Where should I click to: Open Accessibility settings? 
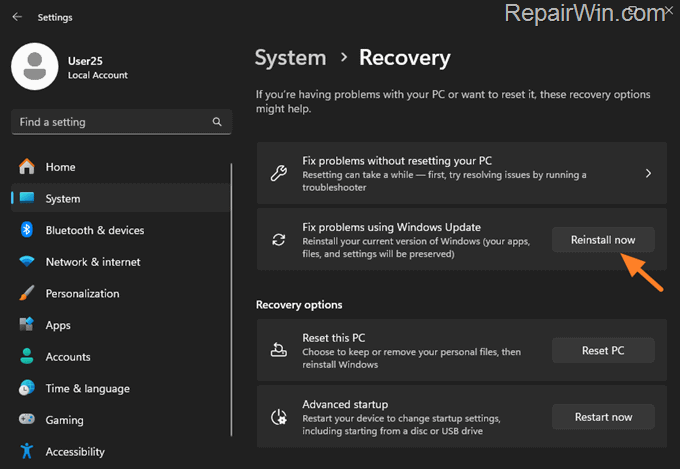pyautogui.click(x=121, y=452)
